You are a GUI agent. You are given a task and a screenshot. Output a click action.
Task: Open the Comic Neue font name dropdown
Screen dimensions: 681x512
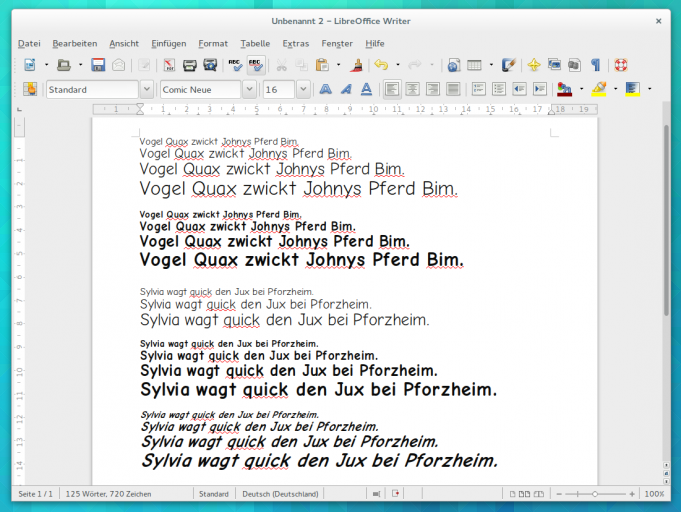(249, 89)
